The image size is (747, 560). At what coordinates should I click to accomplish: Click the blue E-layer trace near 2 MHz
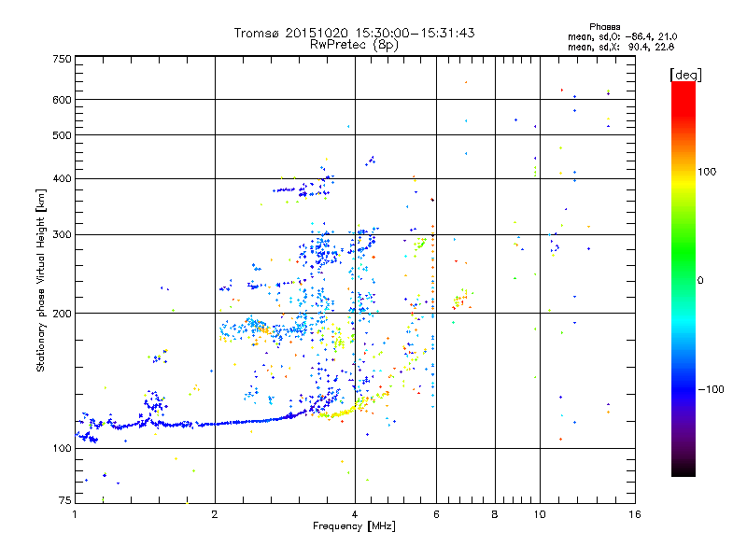[x=216, y=424]
